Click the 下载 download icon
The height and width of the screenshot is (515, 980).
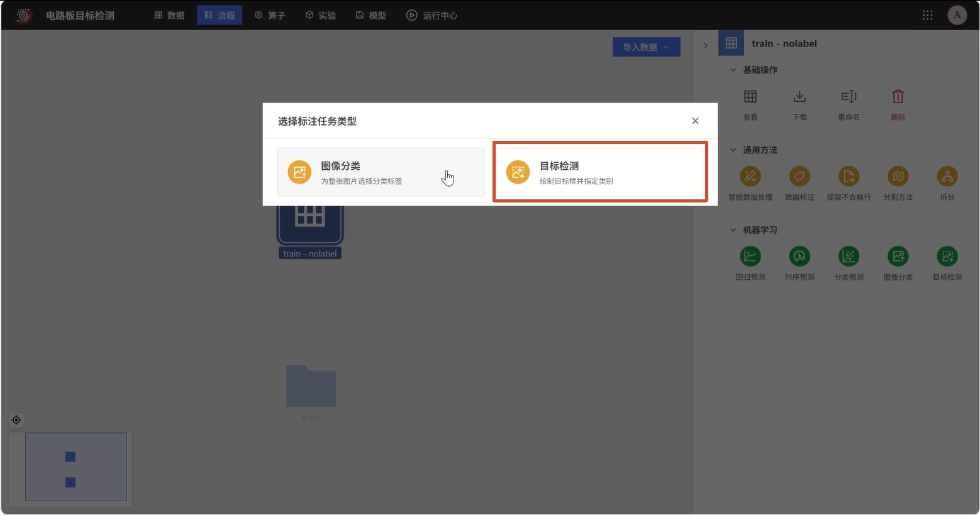pos(799,97)
